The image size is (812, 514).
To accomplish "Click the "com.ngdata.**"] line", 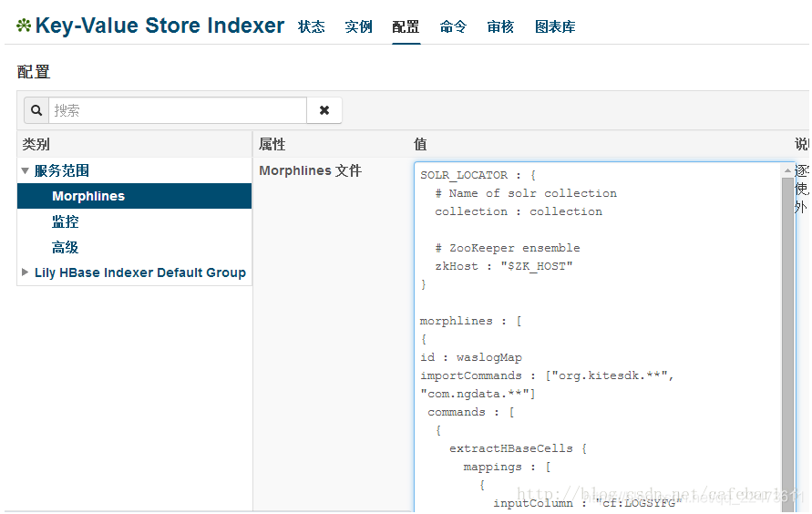I will 478,394.
